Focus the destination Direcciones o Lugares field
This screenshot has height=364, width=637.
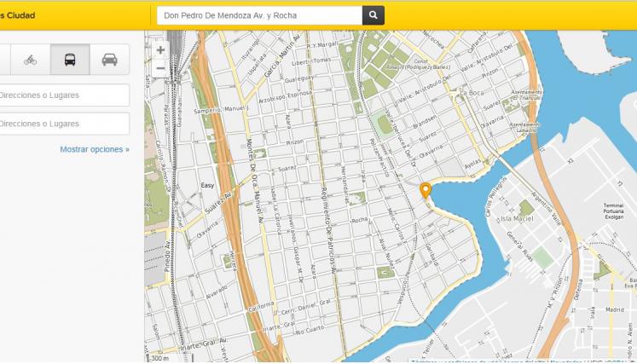tap(64, 124)
